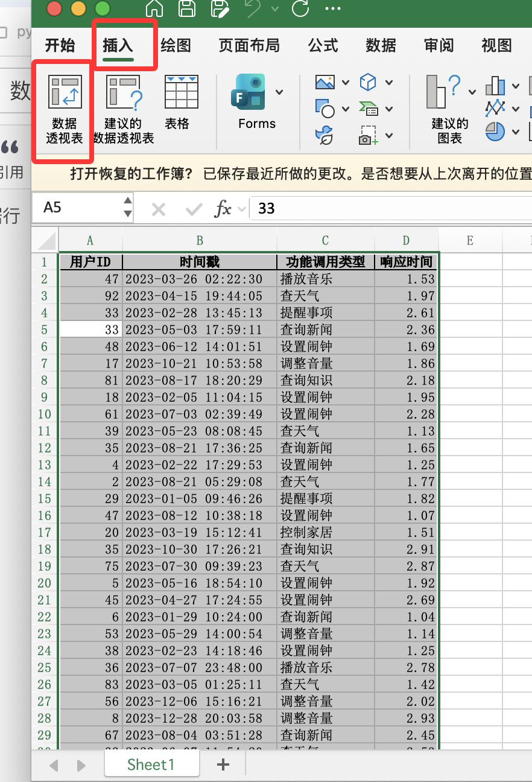Select column header E

[470, 241]
